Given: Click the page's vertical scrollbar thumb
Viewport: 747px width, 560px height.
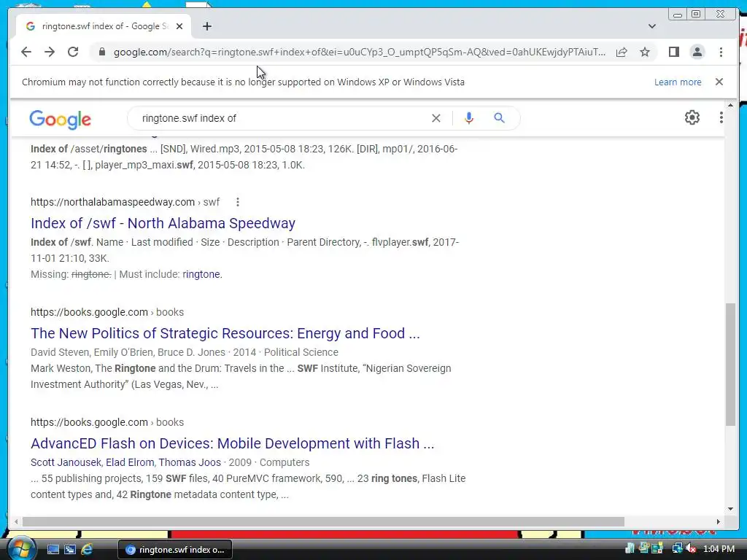Looking at the screenshot, I should pyautogui.click(x=730, y=365).
